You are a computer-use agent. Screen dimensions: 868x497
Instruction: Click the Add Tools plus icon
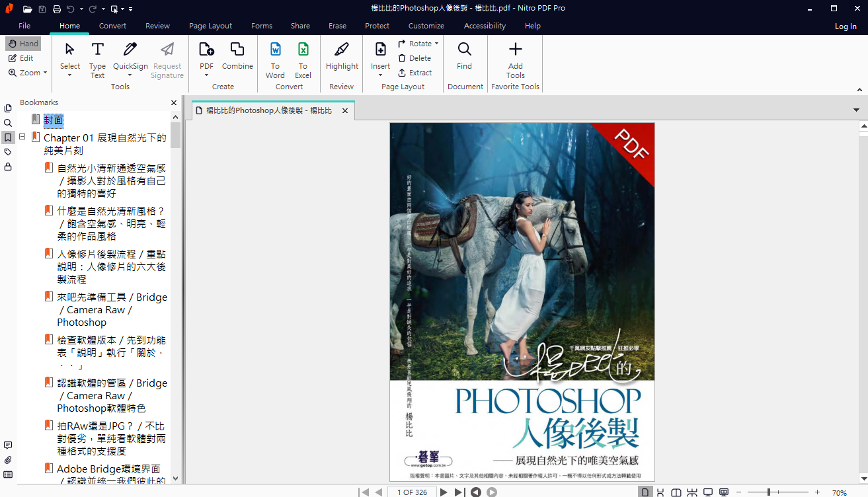(x=516, y=50)
